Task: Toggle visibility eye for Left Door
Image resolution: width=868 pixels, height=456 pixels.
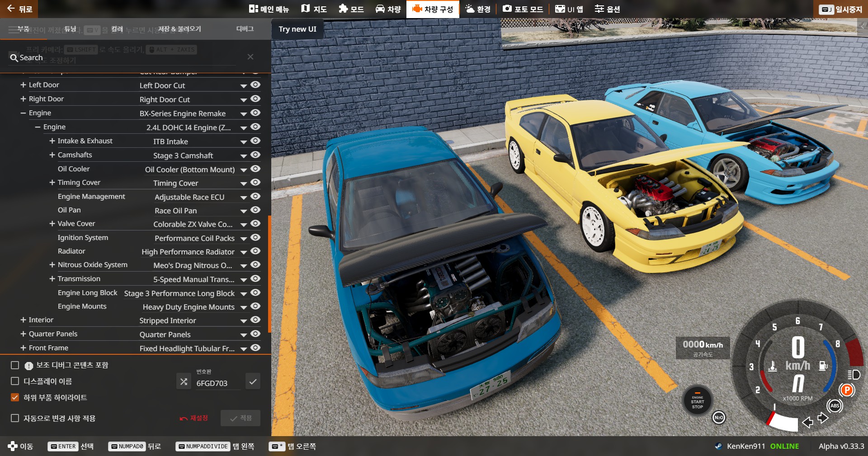Action: [255, 85]
